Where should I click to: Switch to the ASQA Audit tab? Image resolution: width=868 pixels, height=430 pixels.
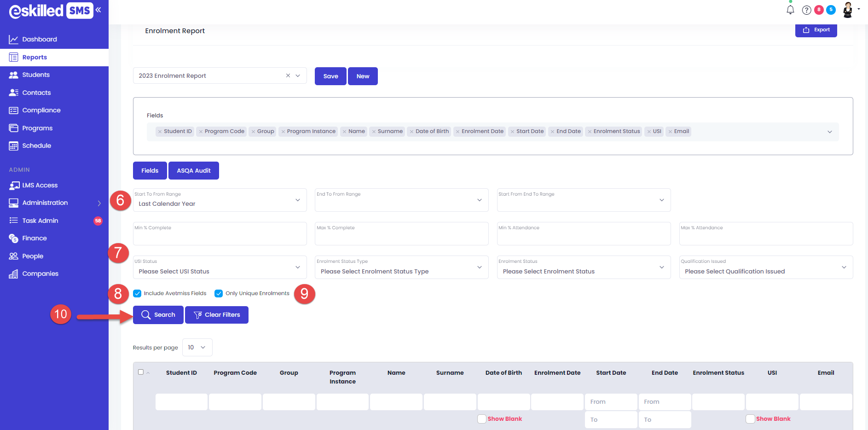tap(193, 170)
